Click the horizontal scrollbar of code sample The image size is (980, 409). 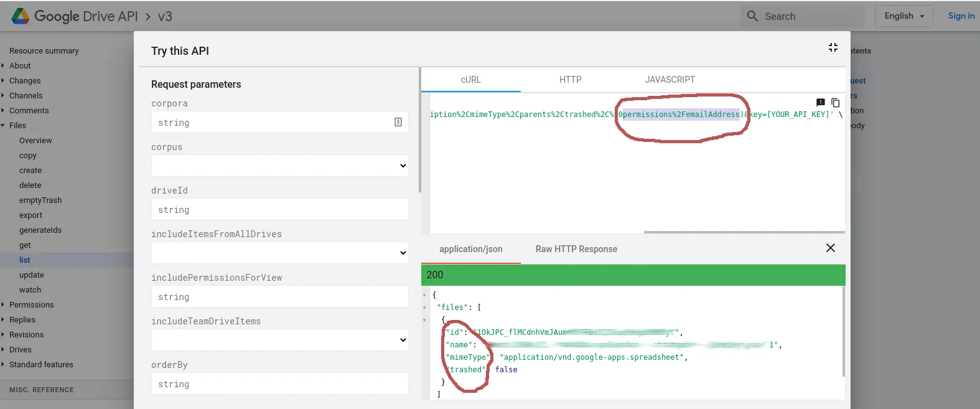point(744,232)
